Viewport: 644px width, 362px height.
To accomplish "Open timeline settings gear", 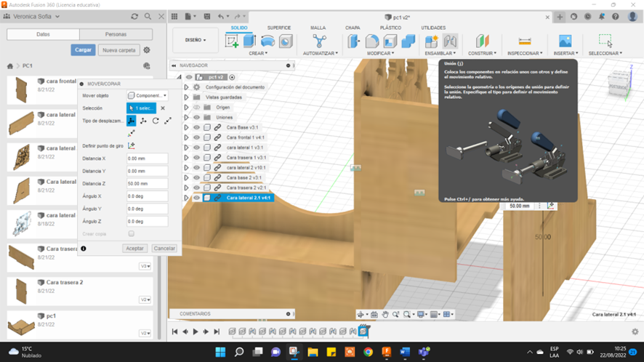I will (x=635, y=331).
